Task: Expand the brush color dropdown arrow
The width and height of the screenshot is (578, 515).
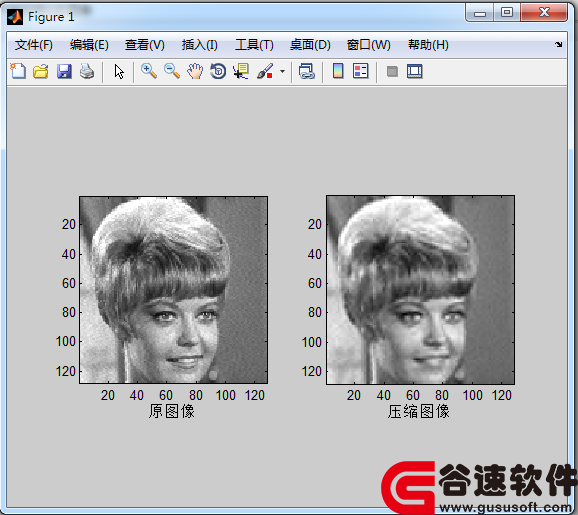Action: 282,71
